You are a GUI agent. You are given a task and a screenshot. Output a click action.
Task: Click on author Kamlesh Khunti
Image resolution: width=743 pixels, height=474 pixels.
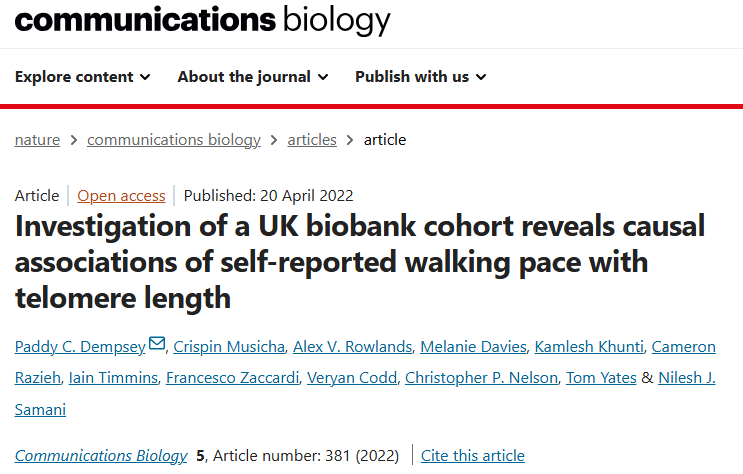click(x=588, y=347)
